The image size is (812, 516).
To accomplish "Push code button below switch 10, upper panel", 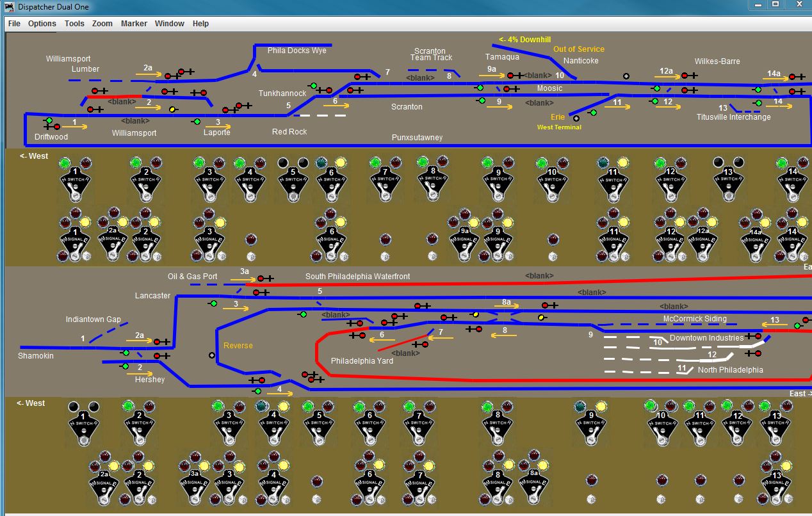I will (x=553, y=256).
